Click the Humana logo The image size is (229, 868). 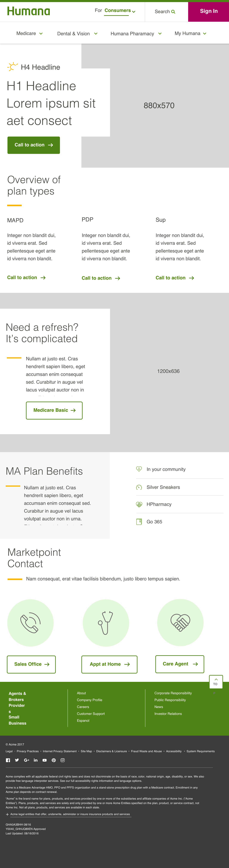click(x=29, y=11)
